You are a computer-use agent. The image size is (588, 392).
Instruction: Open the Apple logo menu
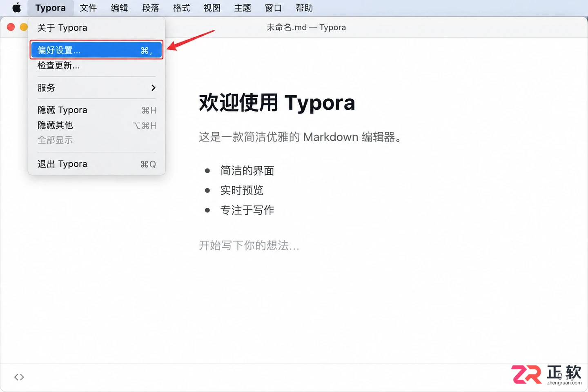pyautogui.click(x=16, y=8)
